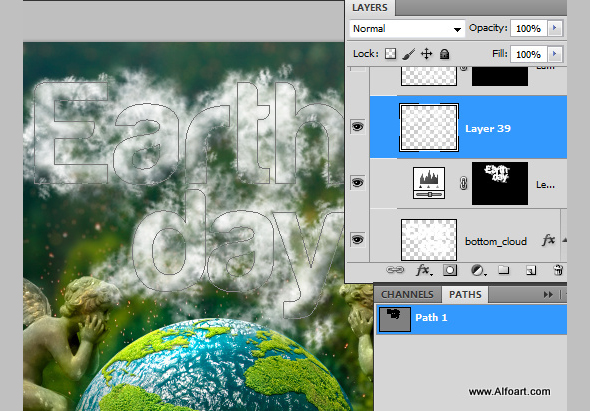Click truncated Le... layer name
590x411 pixels.
(x=545, y=184)
